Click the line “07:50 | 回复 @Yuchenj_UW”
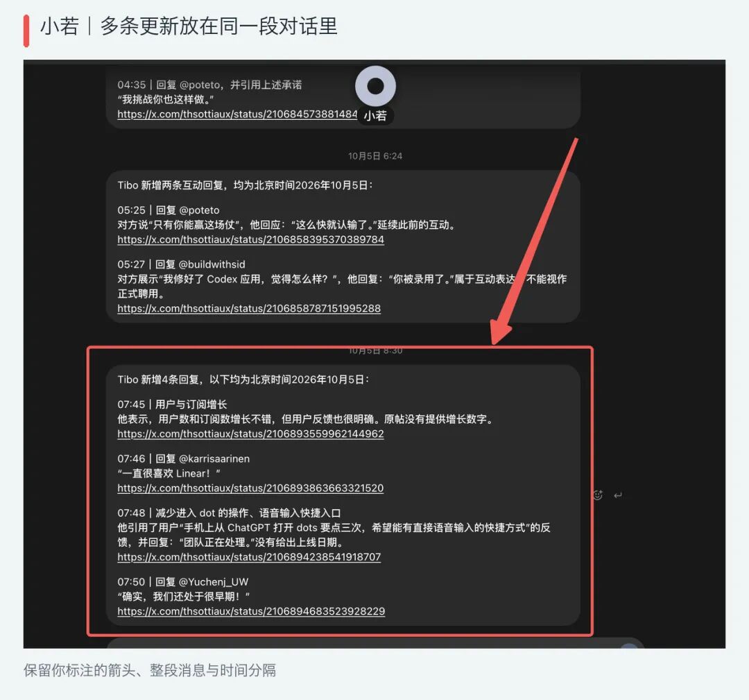The image size is (749, 700). pyautogui.click(x=183, y=582)
